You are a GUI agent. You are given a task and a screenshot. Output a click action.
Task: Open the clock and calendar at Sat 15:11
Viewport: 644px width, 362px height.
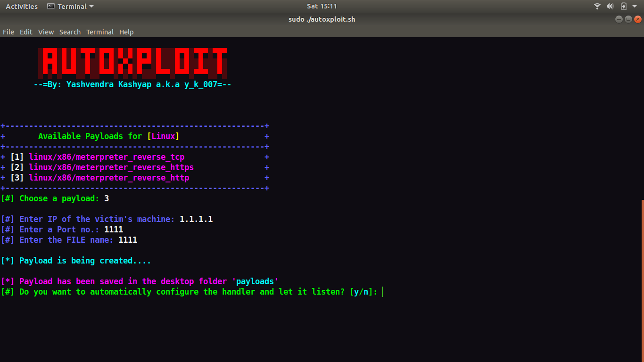click(322, 7)
